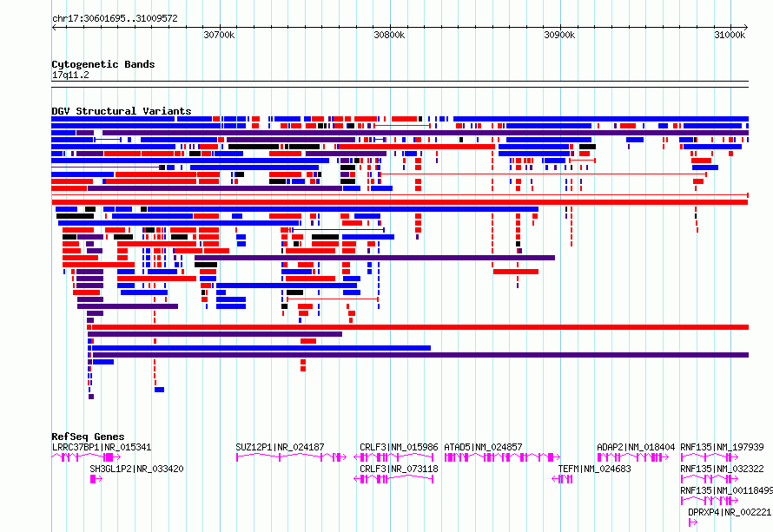Click the 30900k ruler tick label
The width and height of the screenshot is (773, 532).
click(x=559, y=35)
